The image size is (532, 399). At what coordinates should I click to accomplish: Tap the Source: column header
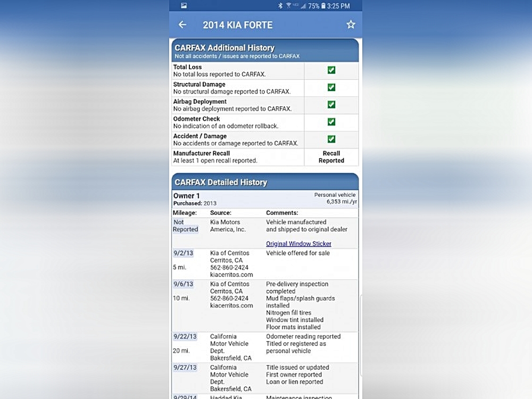tap(221, 213)
